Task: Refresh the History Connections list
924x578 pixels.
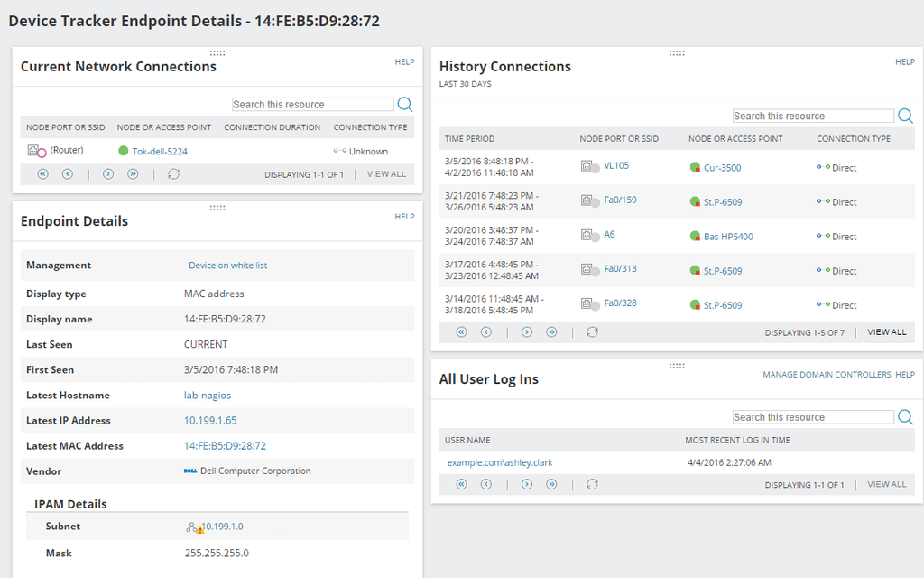Action: [x=592, y=332]
